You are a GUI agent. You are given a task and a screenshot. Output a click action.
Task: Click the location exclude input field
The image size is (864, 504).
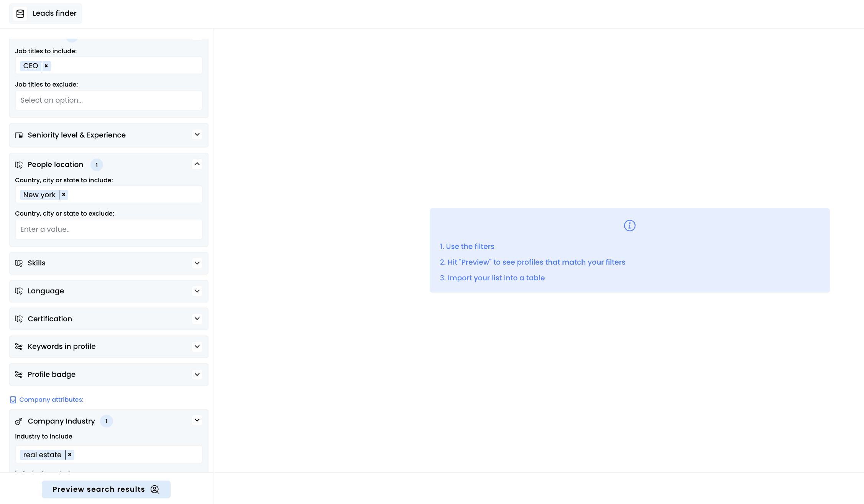click(x=108, y=229)
